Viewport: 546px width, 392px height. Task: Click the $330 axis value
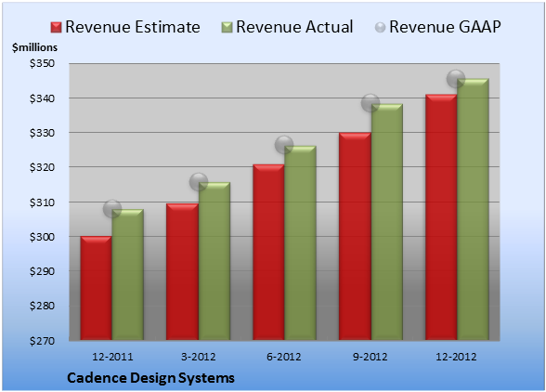(x=42, y=133)
